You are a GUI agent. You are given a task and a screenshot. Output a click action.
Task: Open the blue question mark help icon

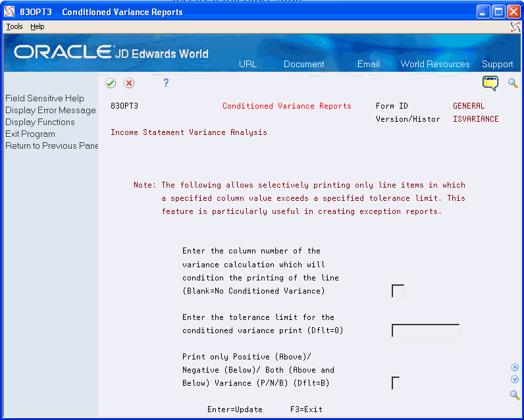pos(166,82)
